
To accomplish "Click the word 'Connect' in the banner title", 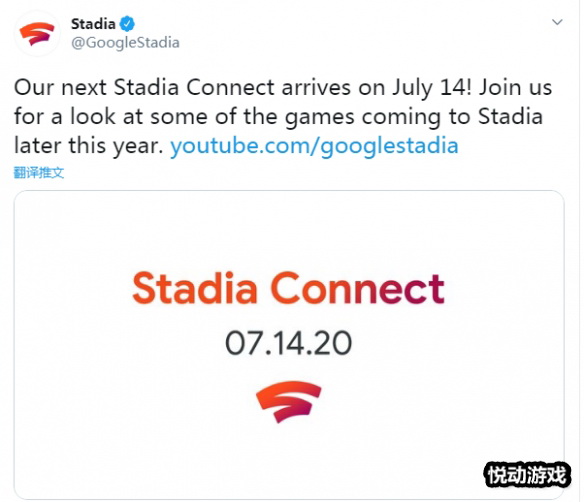I will (358, 289).
